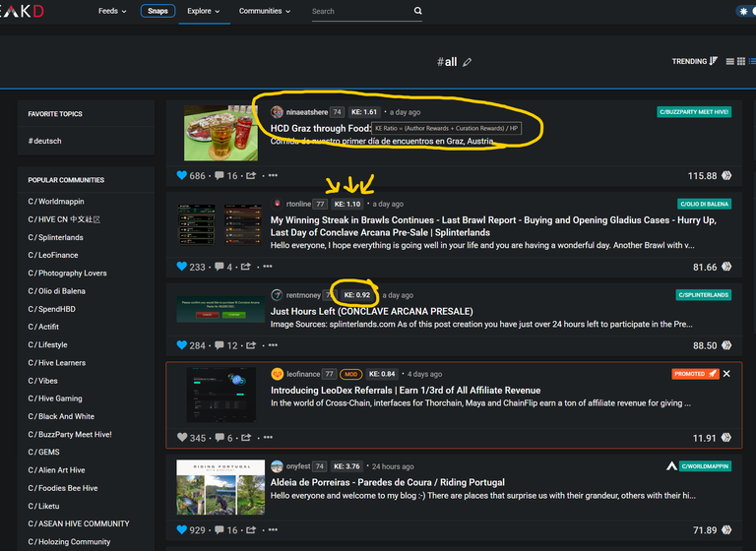Click the 88.50 payout value

click(x=705, y=345)
